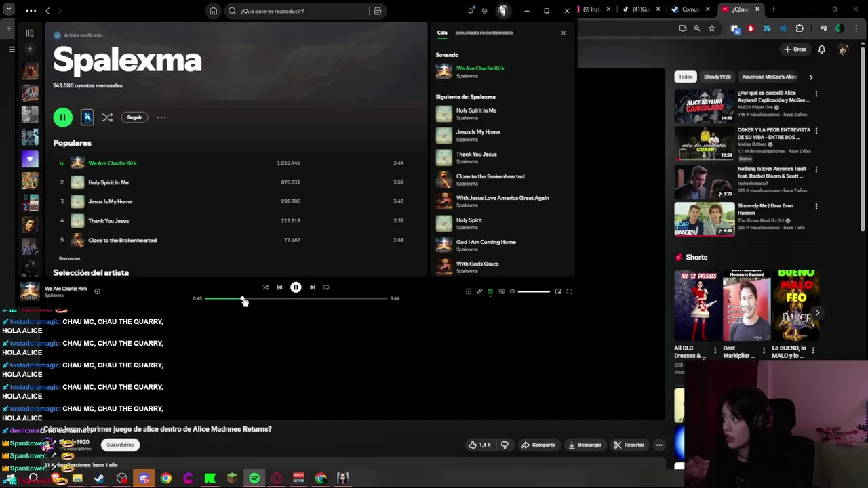The image size is (868, 488).
Task: Toggle the green queue icon in player bar
Action: [490, 291]
